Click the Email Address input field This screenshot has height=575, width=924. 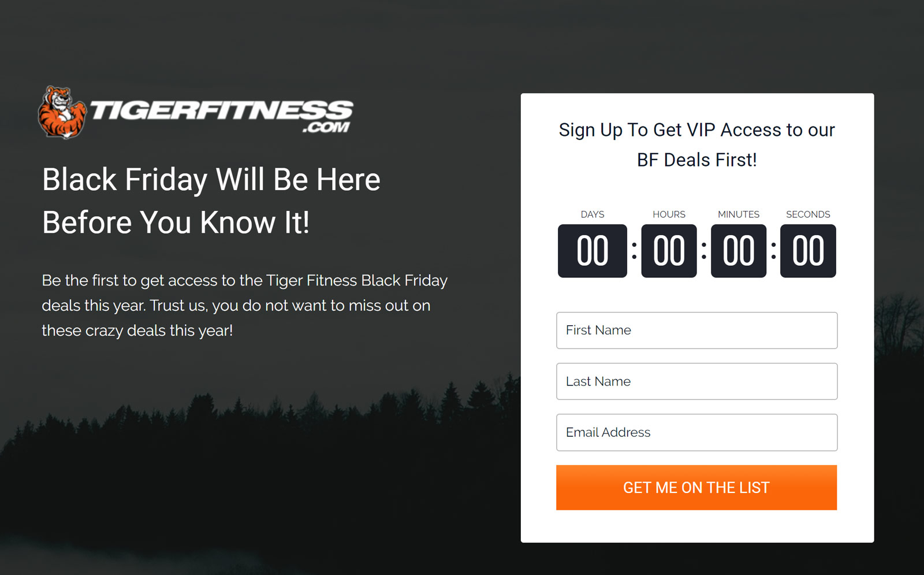point(696,432)
